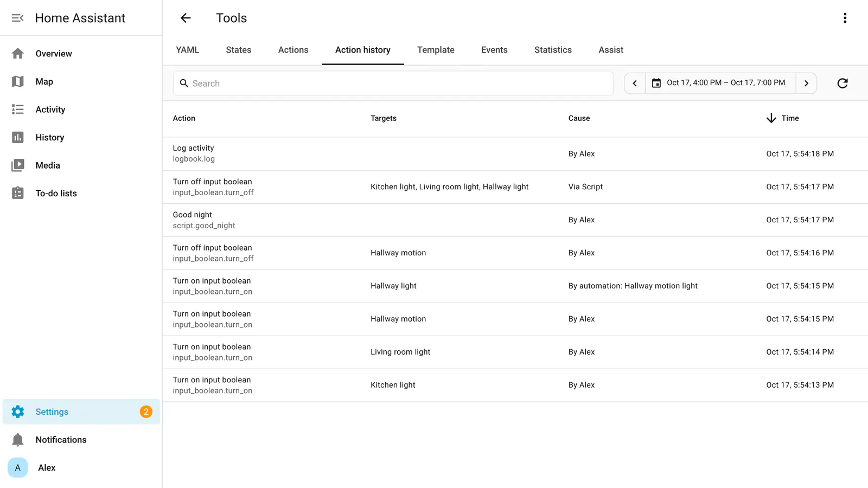868x488 pixels.
Task: Open Settings from sidebar
Action: point(81,412)
